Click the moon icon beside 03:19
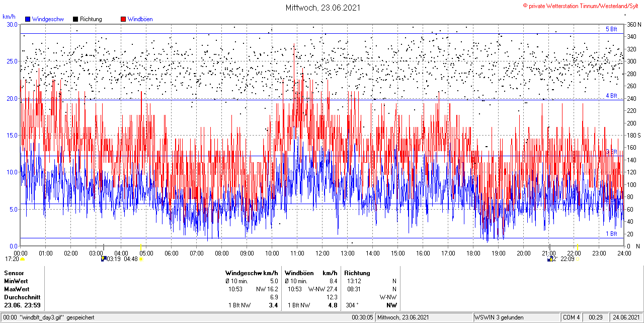The width and height of the screenshot is (644, 323). 104,259
